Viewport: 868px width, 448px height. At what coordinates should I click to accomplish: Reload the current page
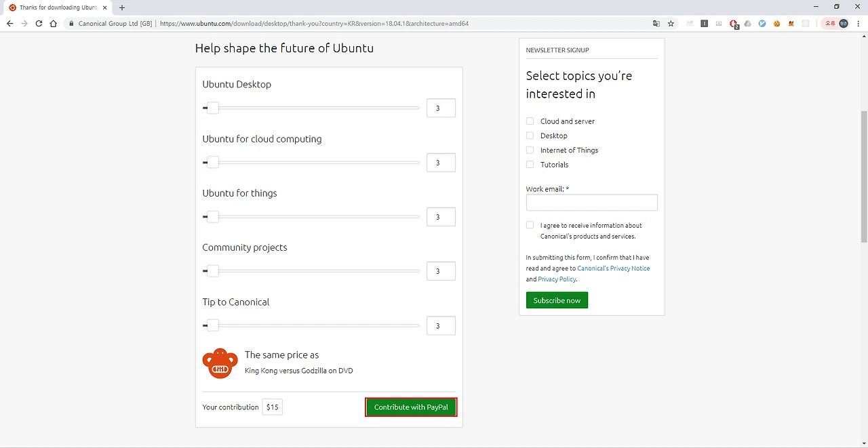tap(39, 23)
